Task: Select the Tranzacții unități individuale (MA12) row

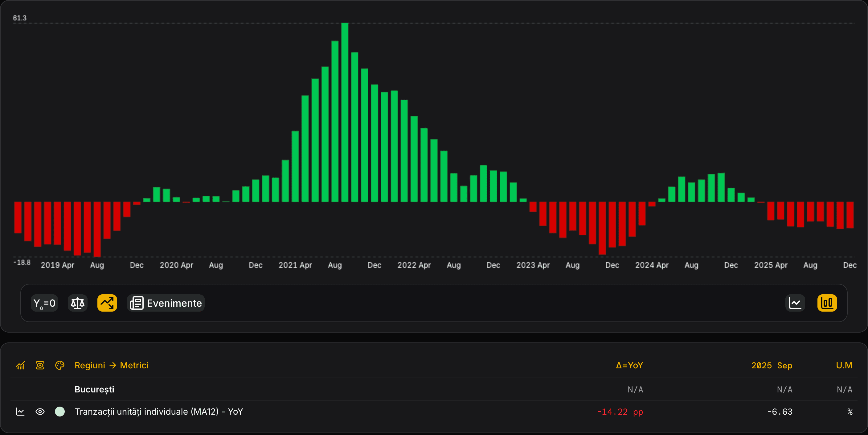Action: pos(159,411)
